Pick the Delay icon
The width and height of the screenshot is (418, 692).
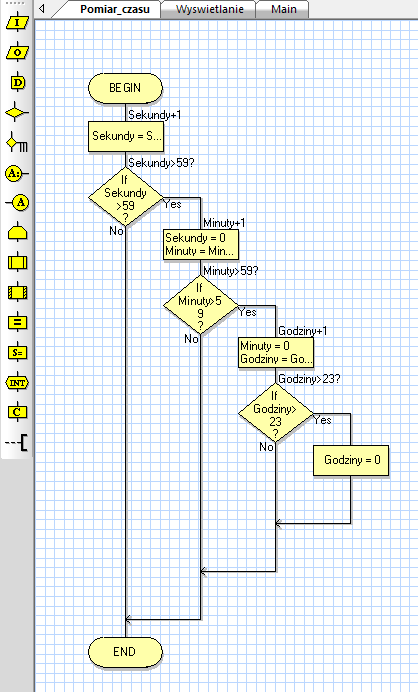(17, 83)
